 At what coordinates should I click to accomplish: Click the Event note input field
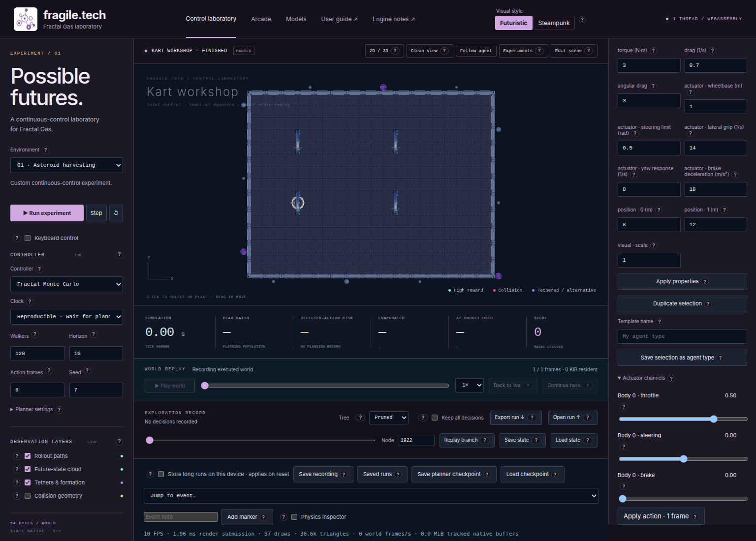[x=181, y=517]
